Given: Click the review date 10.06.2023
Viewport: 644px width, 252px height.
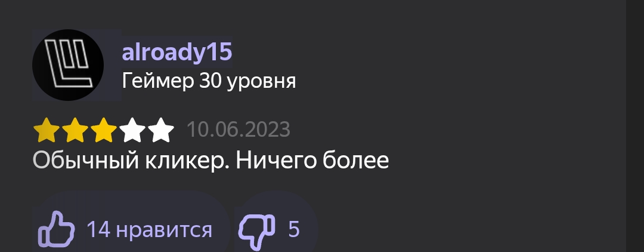Looking at the screenshot, I should (x=239, y=130).
